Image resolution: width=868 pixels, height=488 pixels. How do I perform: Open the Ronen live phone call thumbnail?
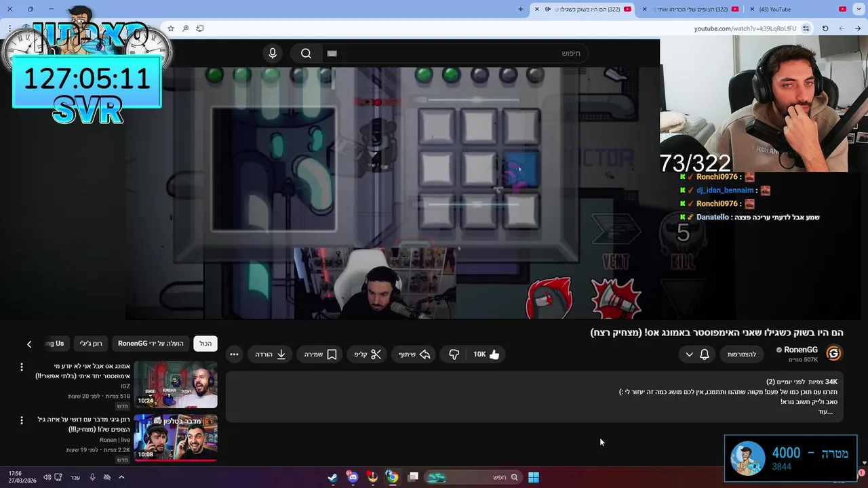[176, 438]
